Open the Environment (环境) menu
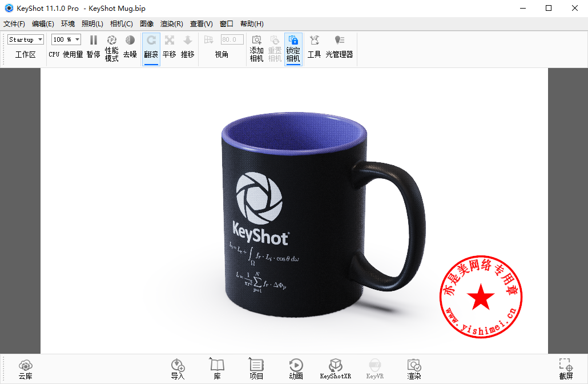This screenshot has width=588, height=384. click(x=68, y=23)
